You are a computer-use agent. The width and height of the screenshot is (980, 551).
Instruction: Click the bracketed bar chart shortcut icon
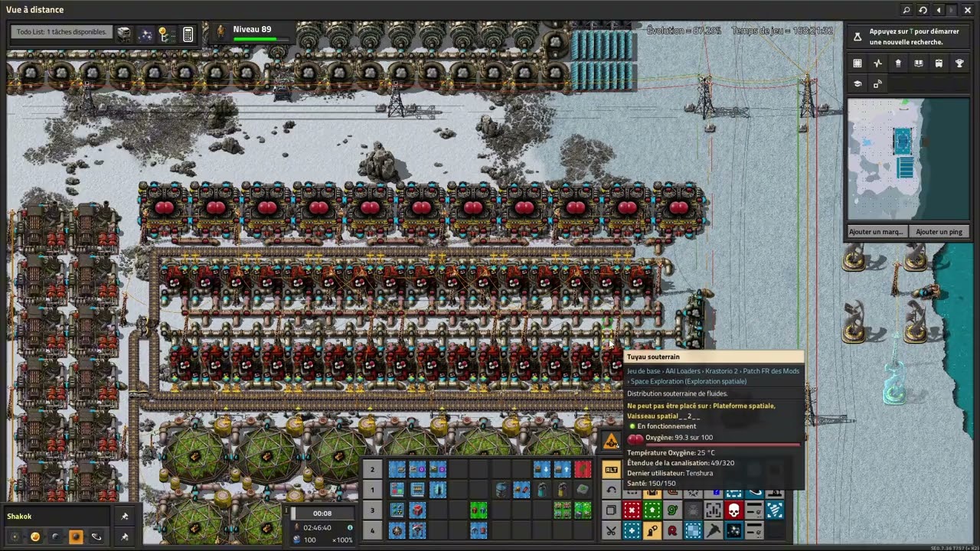pos(714,510)
